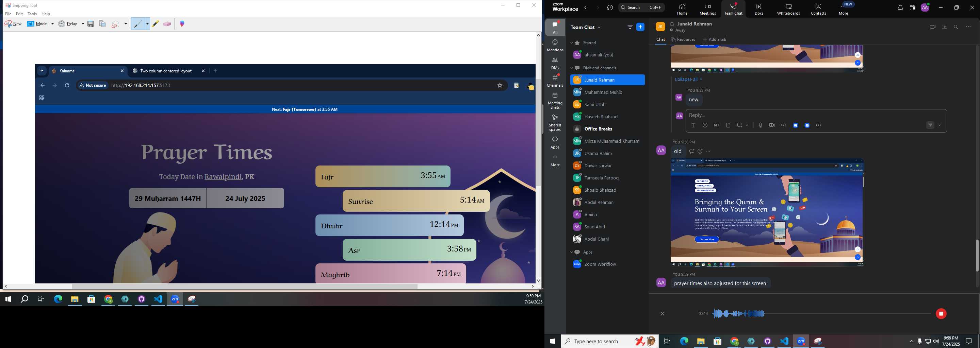This screenshot has height=348, width=980.
Task: Select the Pen tool in Snipping Tool
Action: (138, 24)
